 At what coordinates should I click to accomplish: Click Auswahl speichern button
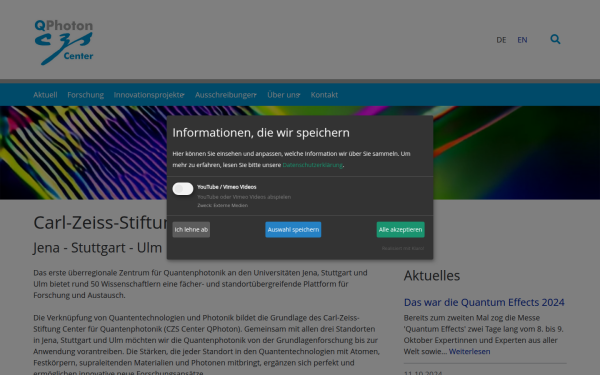[293, 230]
